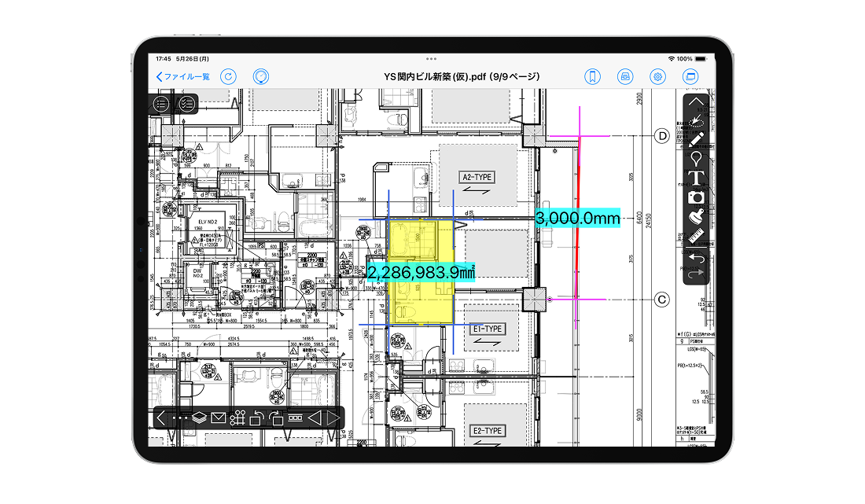The width and height of the screenshot is (865, 504).
Task: Toggle the grid snap points icon
Action: [x=238, y=418]
